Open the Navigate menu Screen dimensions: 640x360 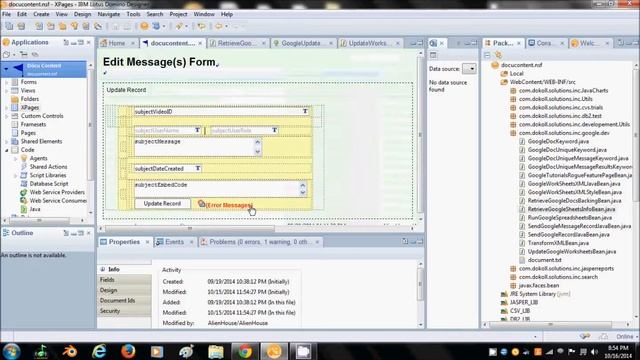(109, 14)
